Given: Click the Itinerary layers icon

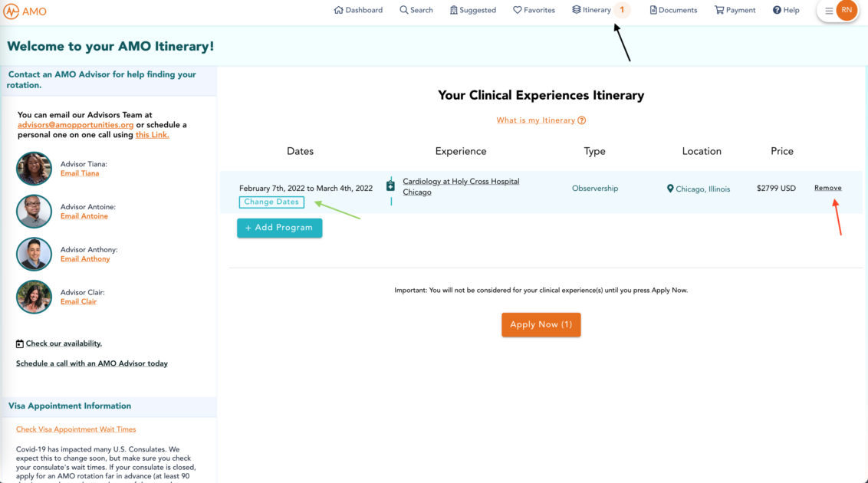Looking at the screenshot, I should [x=577, y=9].
